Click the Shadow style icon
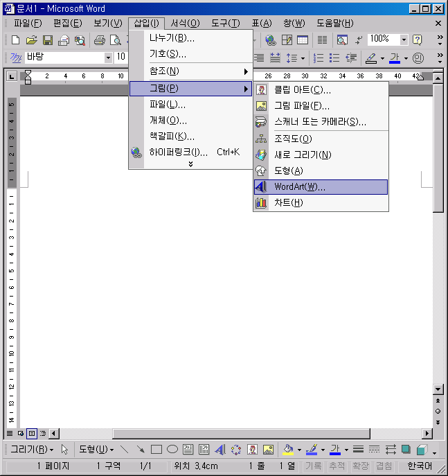Screen dimensions: 448x476 tap(406, 449)
